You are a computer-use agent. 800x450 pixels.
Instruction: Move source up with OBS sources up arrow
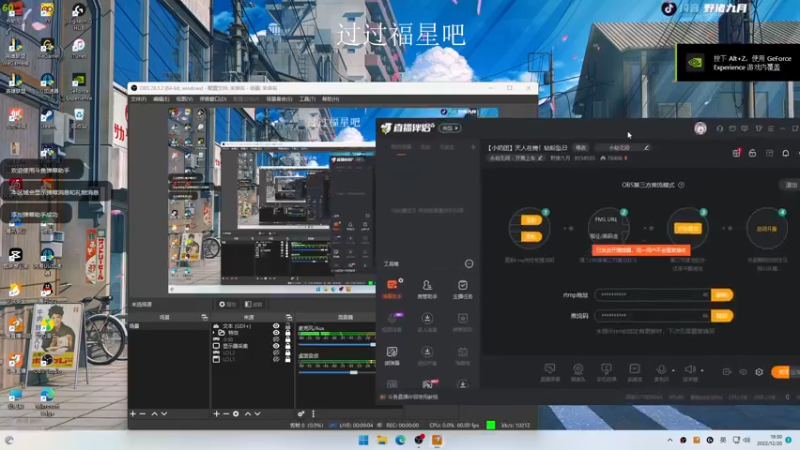248,414
